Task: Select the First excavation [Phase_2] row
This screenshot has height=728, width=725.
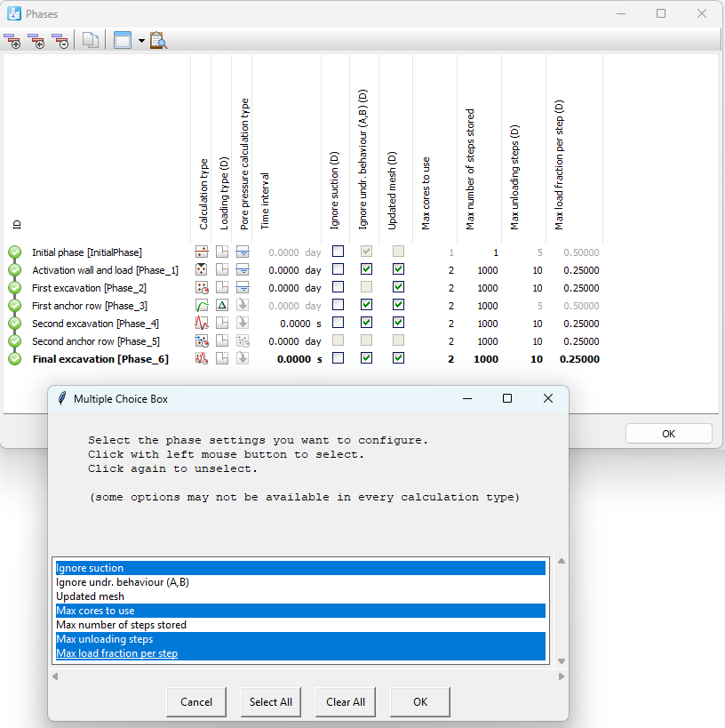Action: 89,288
